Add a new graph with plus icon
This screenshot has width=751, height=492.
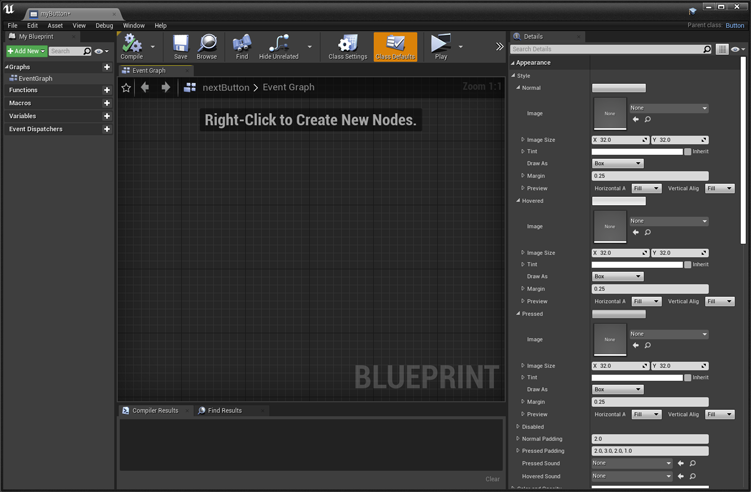click(107, 67)
